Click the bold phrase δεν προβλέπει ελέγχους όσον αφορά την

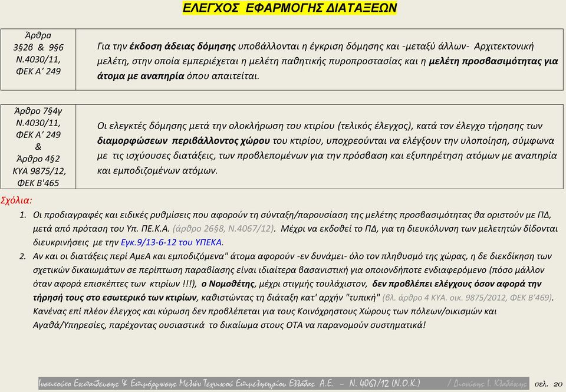click(x=456, y=284)
